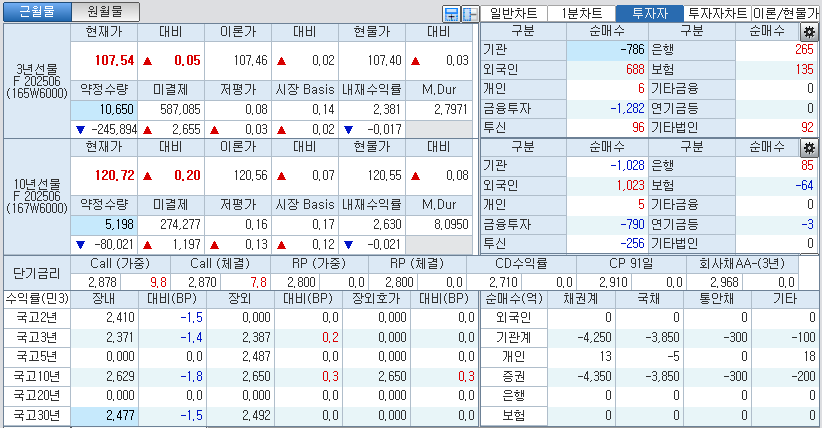This screenshot has width=822, height=428.
Task: Select the 기관계 row label
Action: pyautogui.click(x=514, y=337)
